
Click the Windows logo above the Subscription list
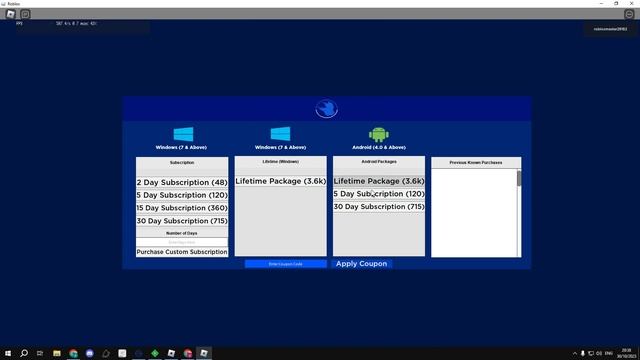tap(183, 134)
